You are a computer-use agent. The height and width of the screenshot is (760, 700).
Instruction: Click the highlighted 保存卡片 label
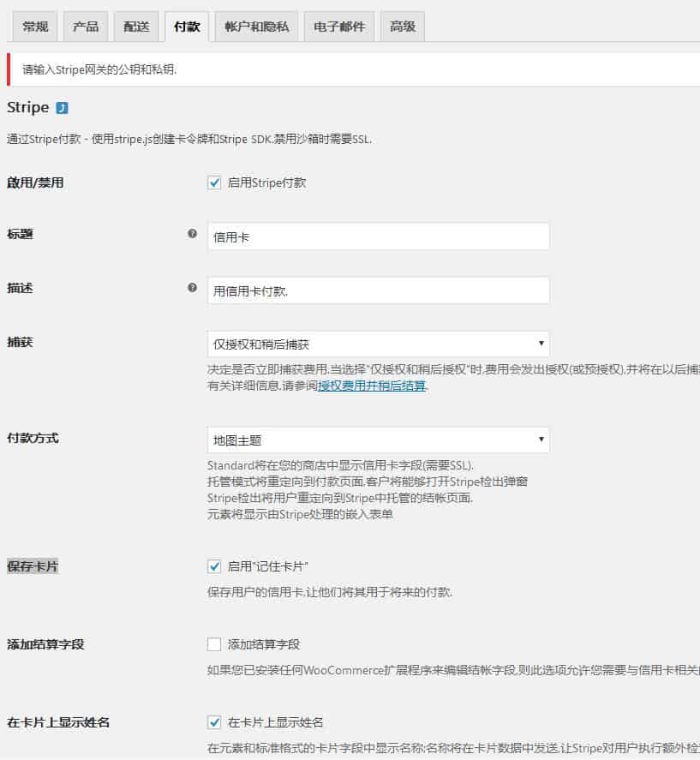[33, 566]
